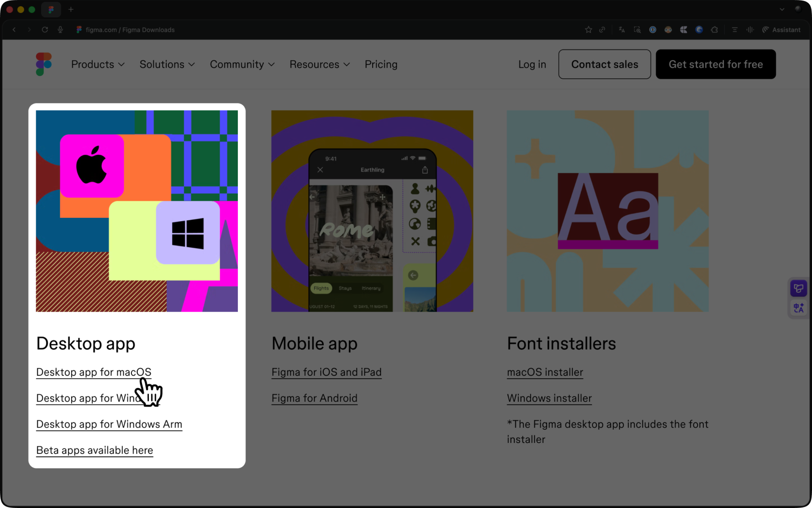Screen dimensions: 812x508
Task: Click the microphone icon beside the reload button
Action: [x=60, y=30]
